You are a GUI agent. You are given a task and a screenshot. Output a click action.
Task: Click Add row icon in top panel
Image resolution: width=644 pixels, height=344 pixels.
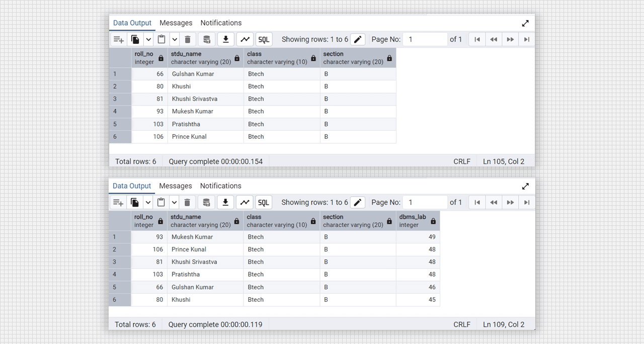click(x=118, y=39)
